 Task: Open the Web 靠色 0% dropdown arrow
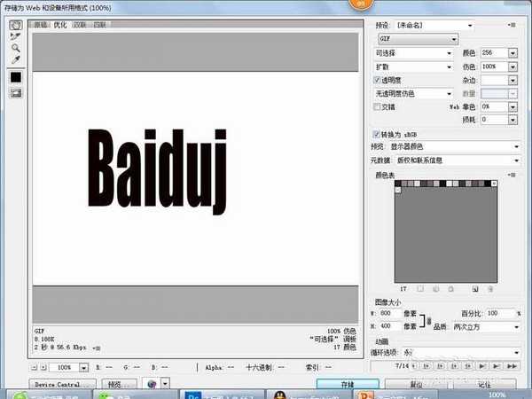pyautogui.click(x=512, y=107)
